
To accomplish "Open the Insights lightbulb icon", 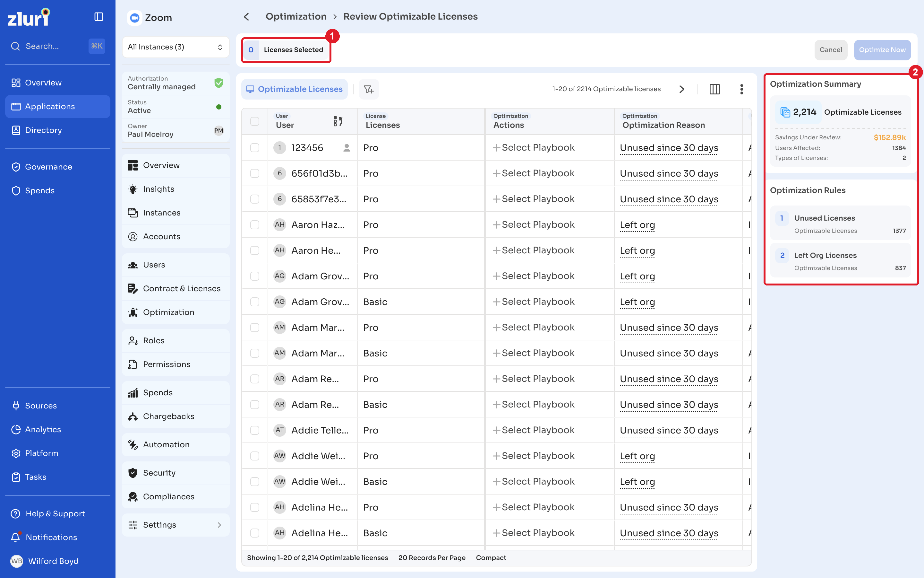I will tap(133, 189).
